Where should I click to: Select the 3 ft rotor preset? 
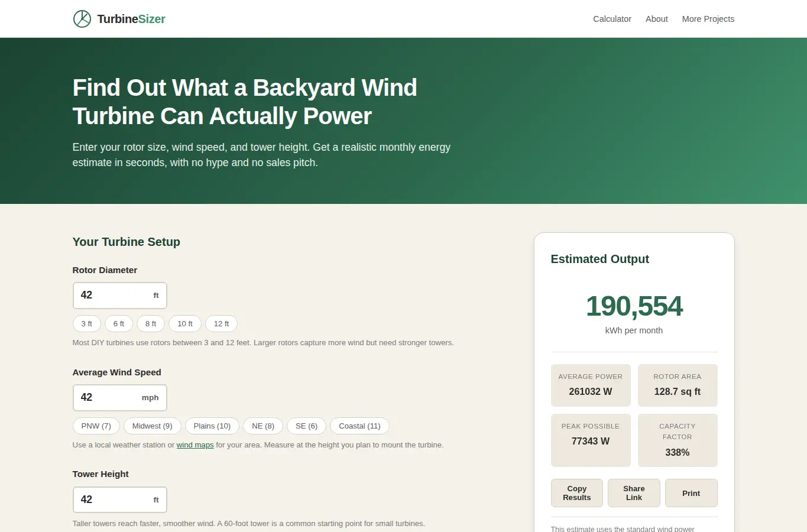(x=87, y=324)
